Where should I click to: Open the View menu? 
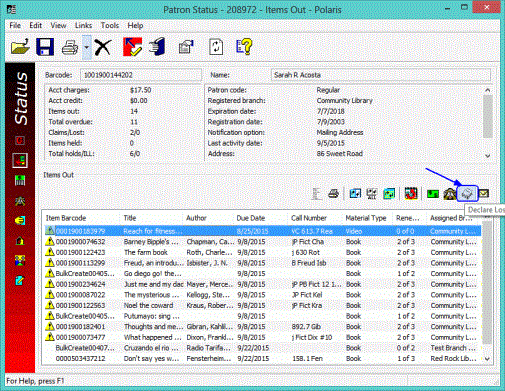click(58, 26)
